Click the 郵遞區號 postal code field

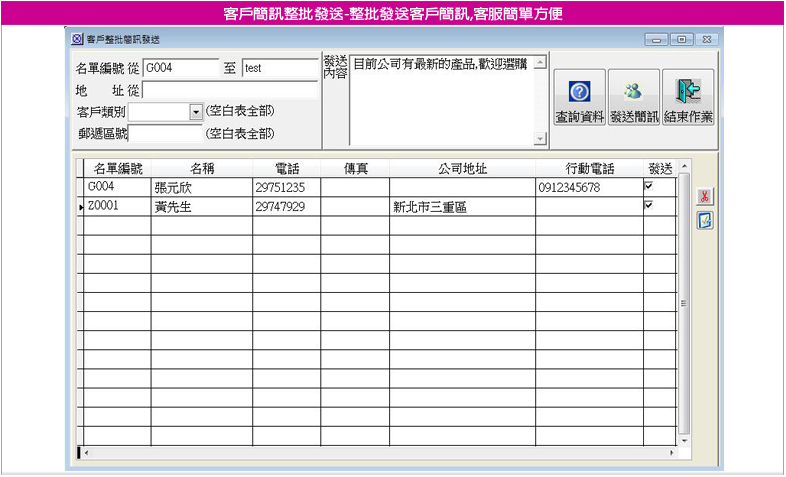pyautogui.click(x=165, y=133)
